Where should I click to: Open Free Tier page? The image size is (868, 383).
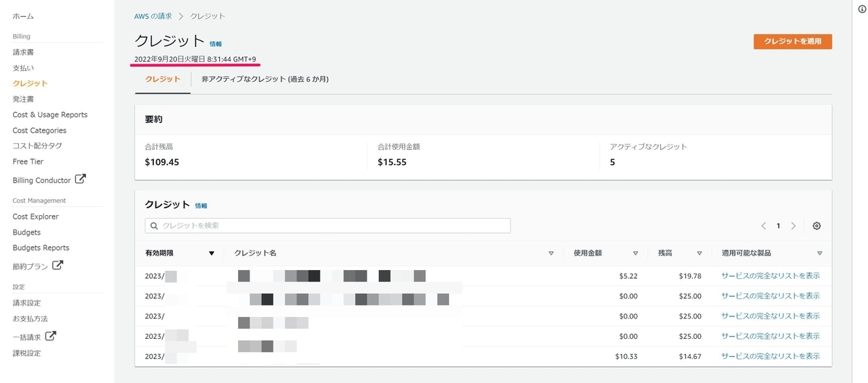pyautogui.click(x=28, y=161)
